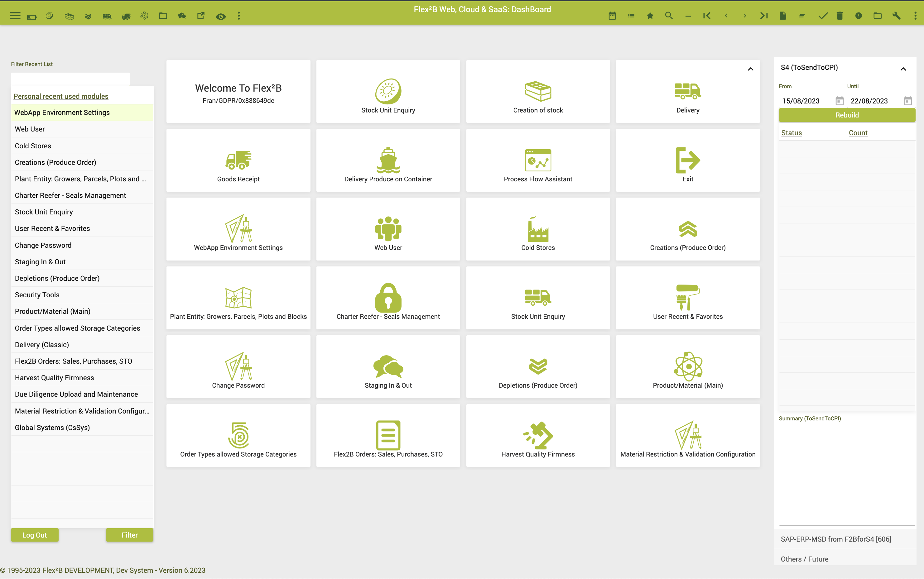
Task: Collapse the S4 (ToSendToCPI) panel
Action: 903,69
